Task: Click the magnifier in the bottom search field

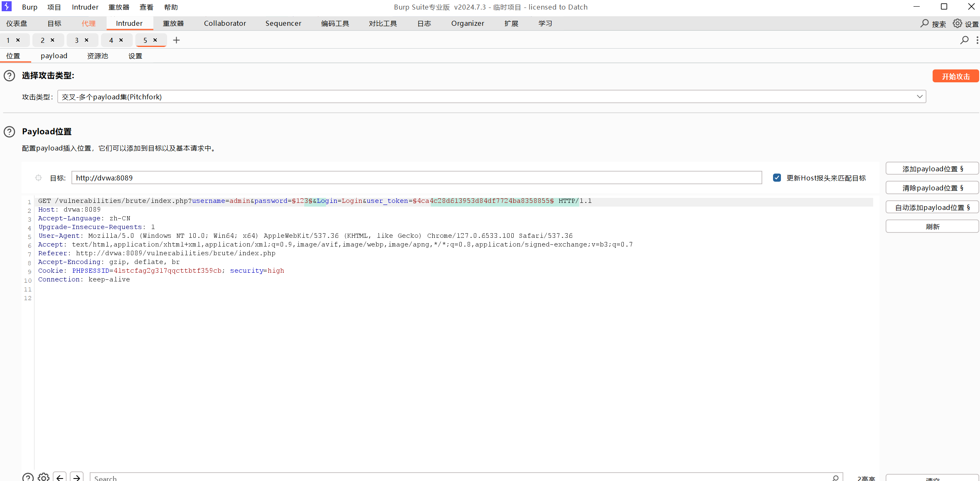Action: coord(835,478)
